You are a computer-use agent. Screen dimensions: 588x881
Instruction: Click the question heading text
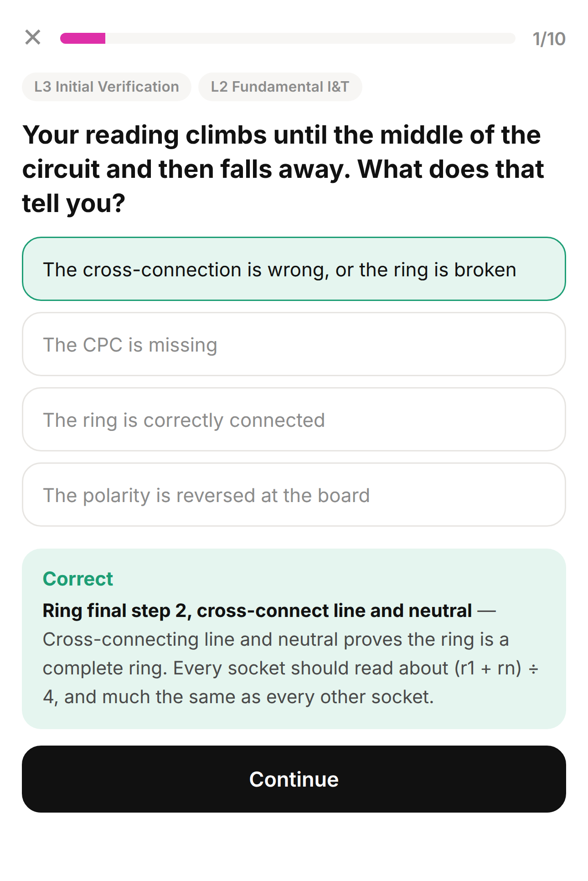(284, 169)
